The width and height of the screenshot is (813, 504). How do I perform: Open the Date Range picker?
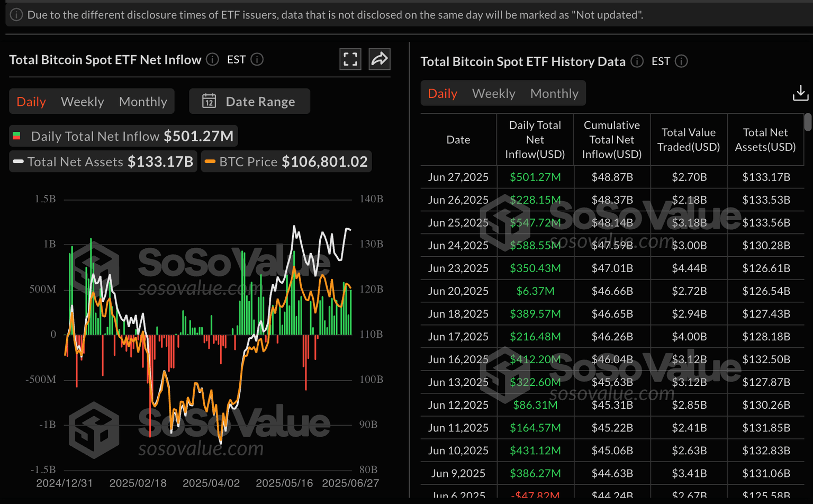coord(249,101)
